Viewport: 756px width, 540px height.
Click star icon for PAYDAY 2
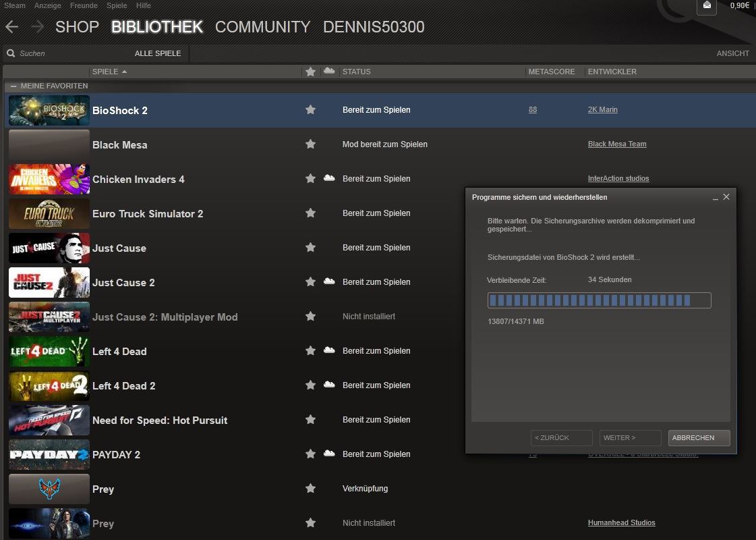pyautogui.click(x=310, y=454)
